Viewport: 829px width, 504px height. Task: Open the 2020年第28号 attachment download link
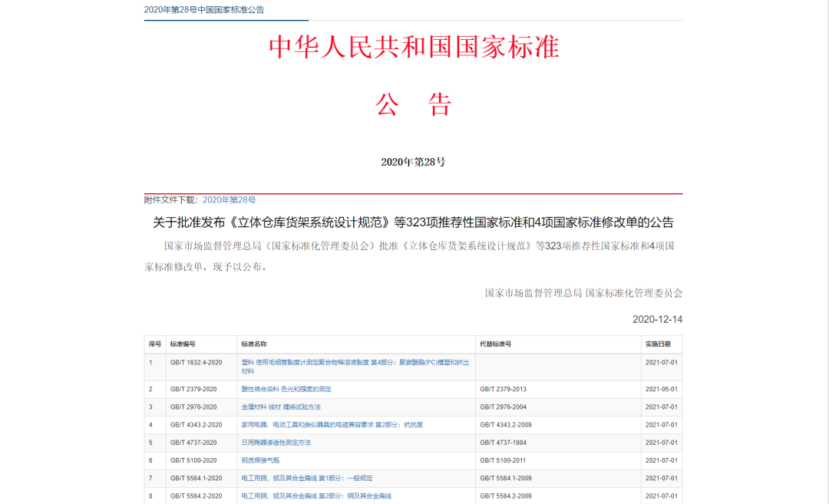[229, 199]
